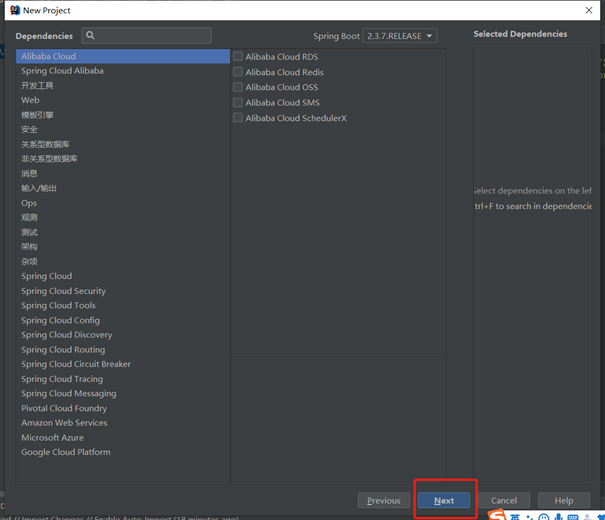Select the plain Spring Cloud category
Screen dimensions: 605x520
tap(123, 276)
